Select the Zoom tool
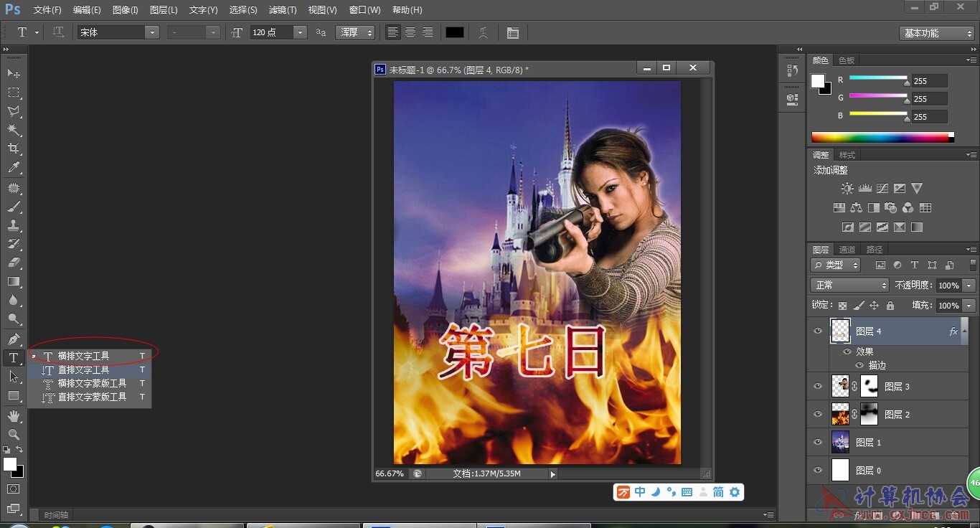The height and width of the screenshot is (528, 980). [14, 435]
